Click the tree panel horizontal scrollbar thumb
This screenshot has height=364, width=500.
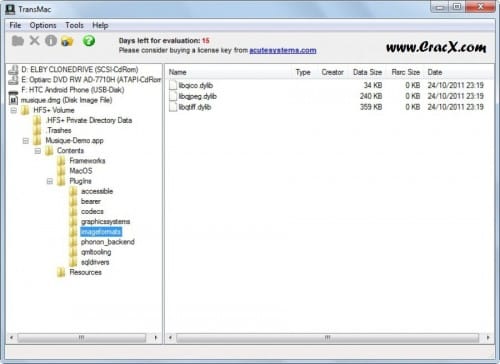(x=82, y=338)
